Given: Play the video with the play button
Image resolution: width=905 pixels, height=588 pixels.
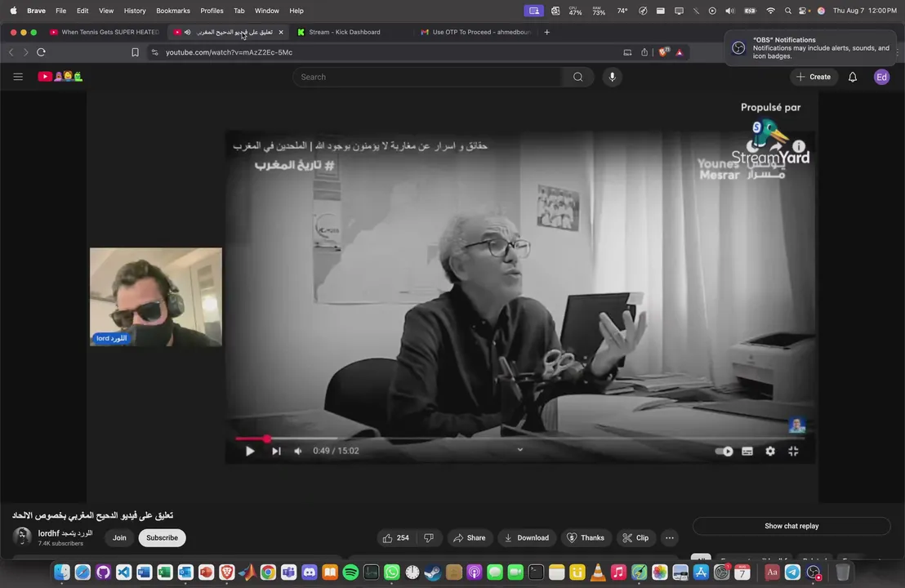Looking at the screenshot, I should [x=250, y=452].
